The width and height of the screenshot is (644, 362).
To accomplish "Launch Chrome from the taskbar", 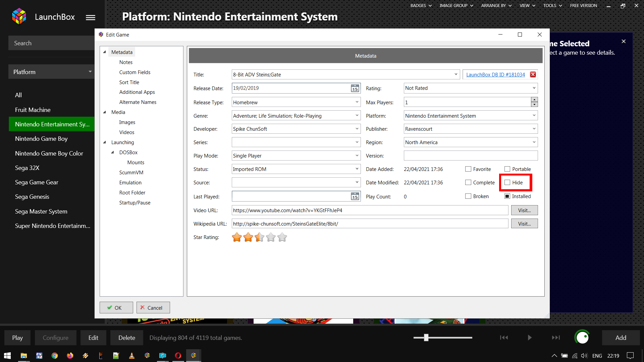I will coord(54,356).
